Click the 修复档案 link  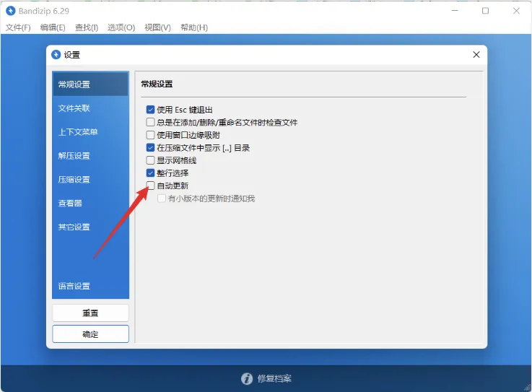point(274,378)
